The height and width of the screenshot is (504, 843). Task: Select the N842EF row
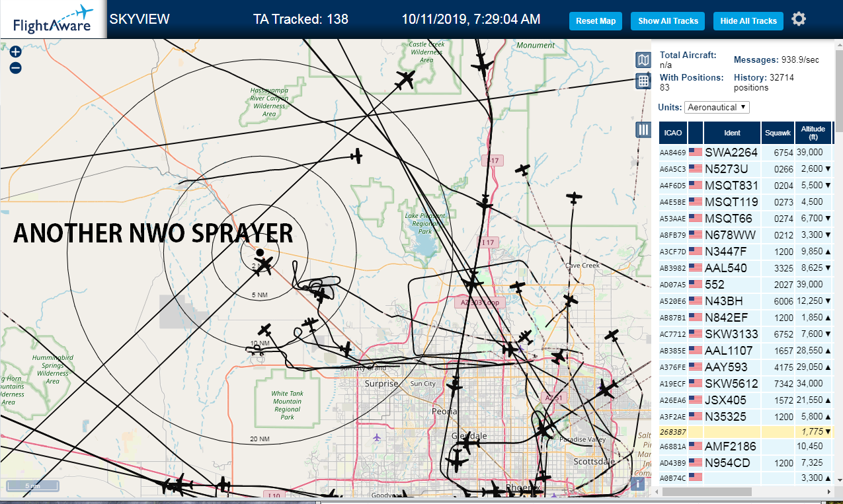coord(745,317)
